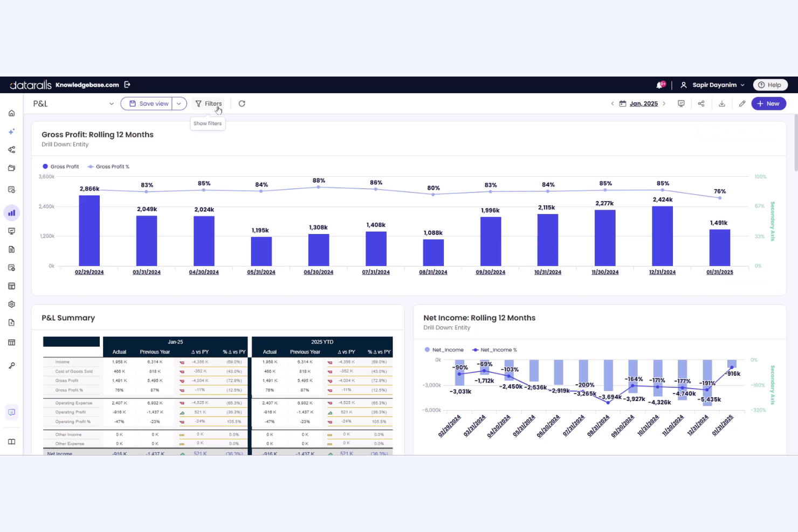
Task: Toggle the Gross Profit legend item
Action: click(x=60, y=167)
